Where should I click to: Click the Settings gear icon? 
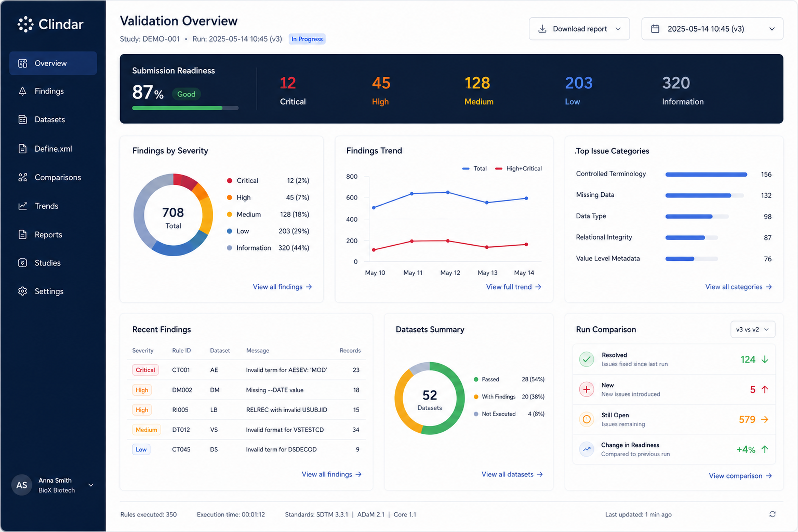[22, 291]
